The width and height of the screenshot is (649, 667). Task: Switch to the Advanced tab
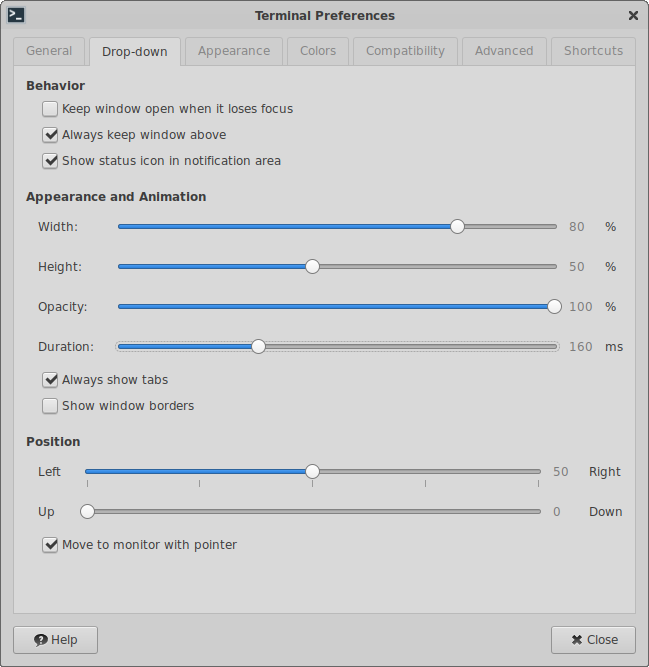504,51
